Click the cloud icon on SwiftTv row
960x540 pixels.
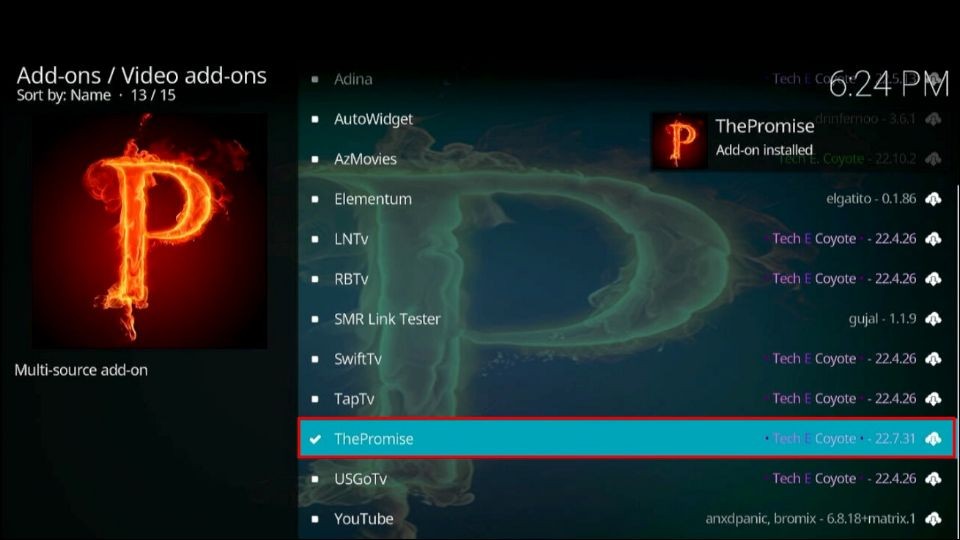(933, 359)
